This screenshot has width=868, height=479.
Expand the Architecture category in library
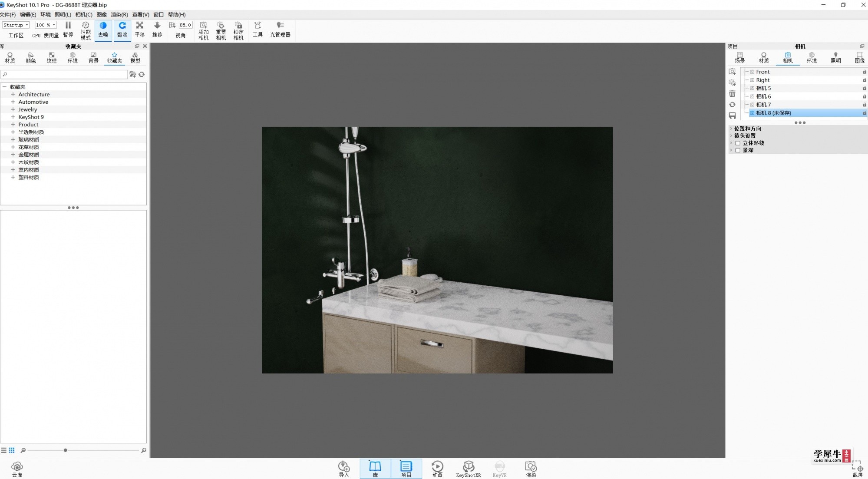(13, 94)
